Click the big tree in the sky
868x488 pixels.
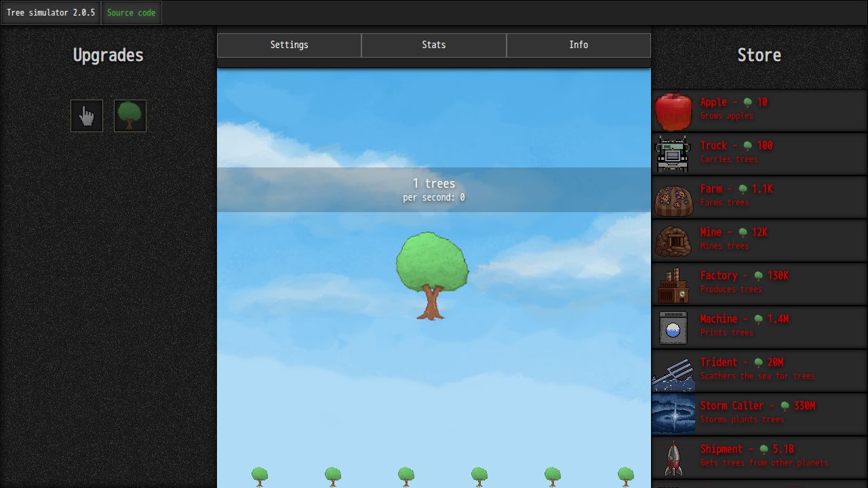coord(432,276)
